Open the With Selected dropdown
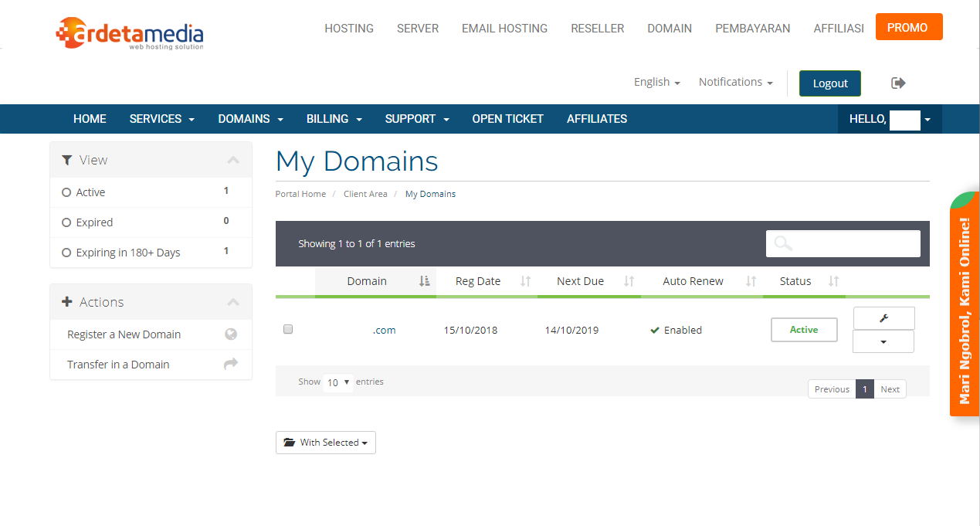 pos(325,443)
